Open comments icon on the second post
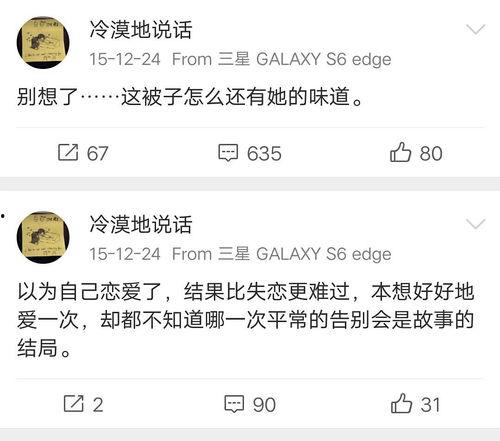This screenshot has width=500, height=441. tap(234, 404)
